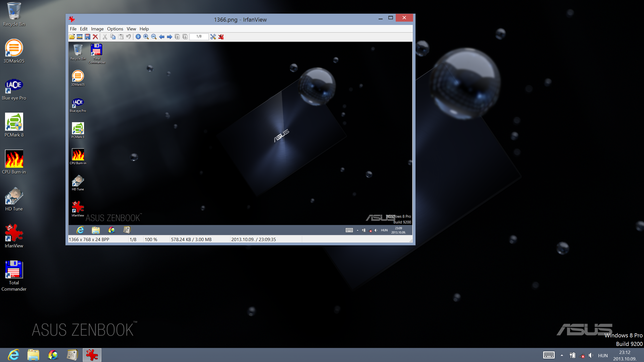Screen dimensions: 644x362
Task: Go to next file with right arrow
Action: click(169, 37)
